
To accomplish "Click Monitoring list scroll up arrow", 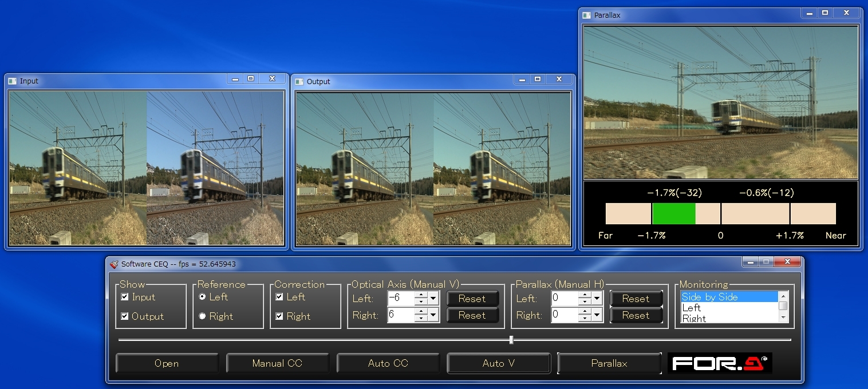I will (x=783, y=295).
